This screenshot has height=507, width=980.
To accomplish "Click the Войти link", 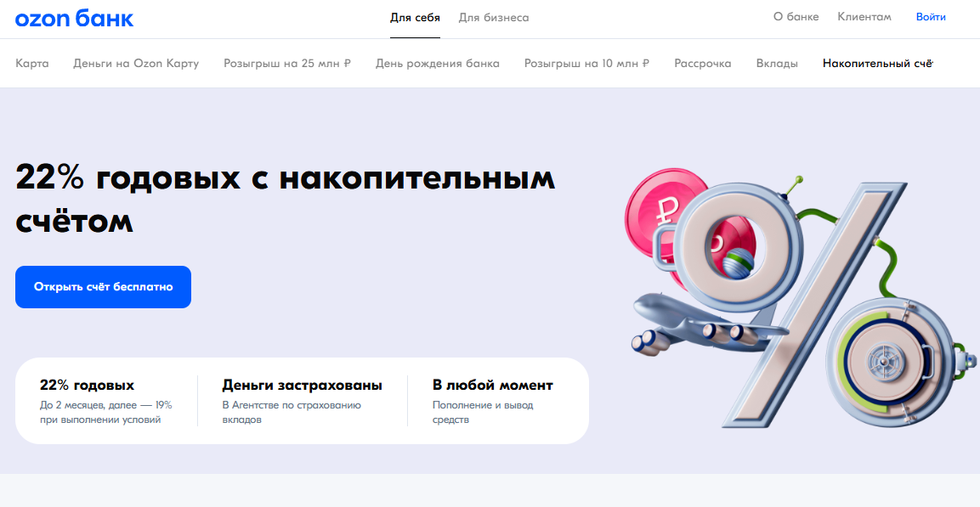I will pyautogui.click(x=931, y=17).
